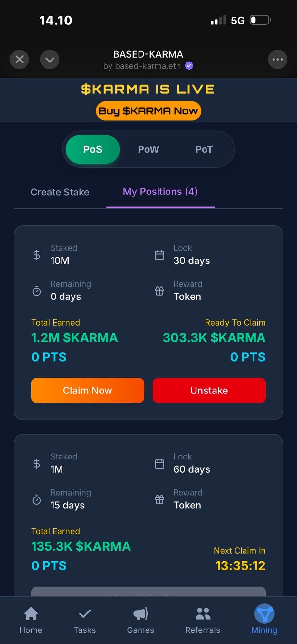
Task: Open the three-dot more options menu
Action: pyautogui.click(x=277, y=60)
